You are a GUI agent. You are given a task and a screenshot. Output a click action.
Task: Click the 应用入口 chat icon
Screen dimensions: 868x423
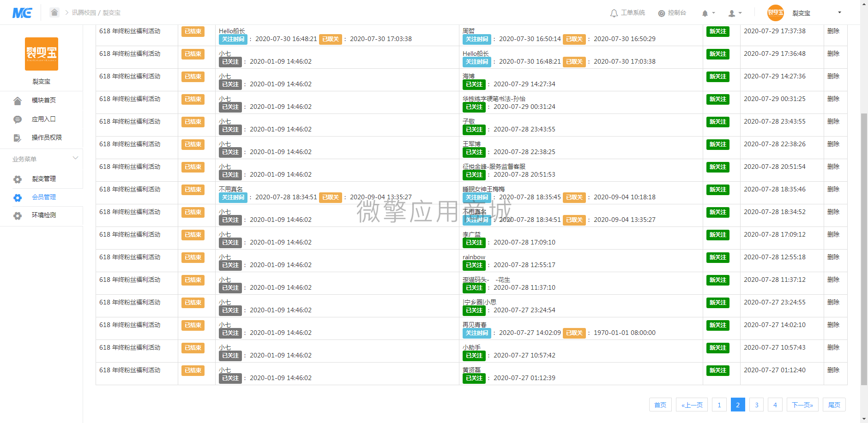click(18, 119)
